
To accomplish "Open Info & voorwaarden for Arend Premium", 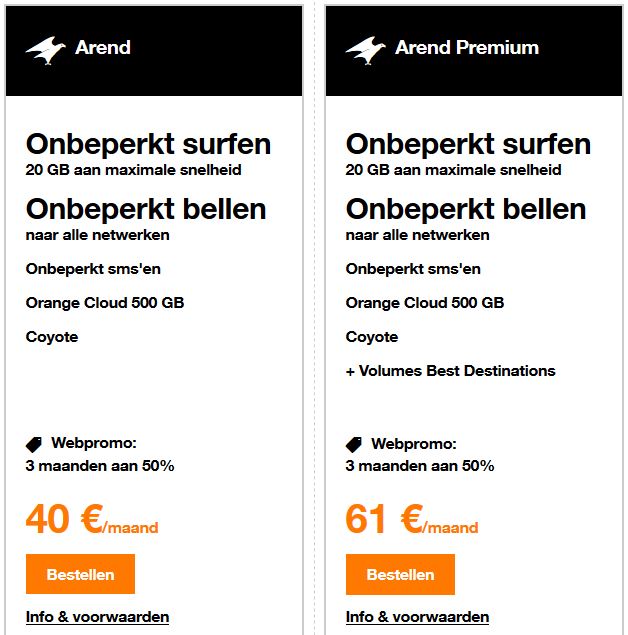I will click(x=417, y=617).
